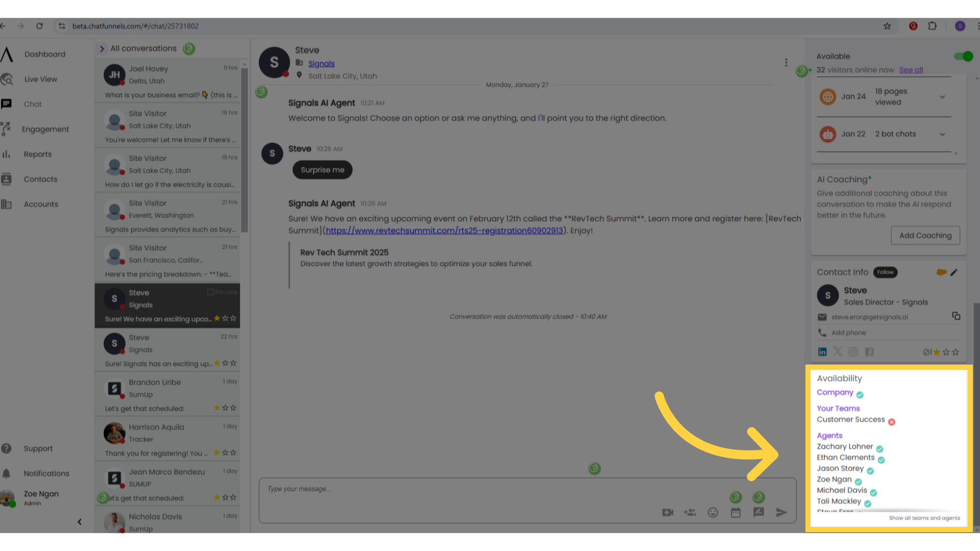Open Contacts section
This screenshot has height=551, width=980.
click(40, 179)
